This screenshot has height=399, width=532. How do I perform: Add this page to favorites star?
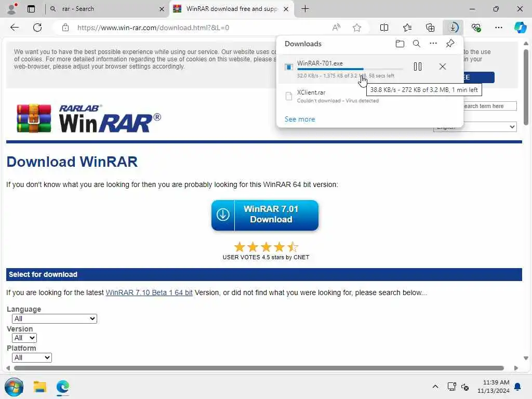(x=356, y=28)
